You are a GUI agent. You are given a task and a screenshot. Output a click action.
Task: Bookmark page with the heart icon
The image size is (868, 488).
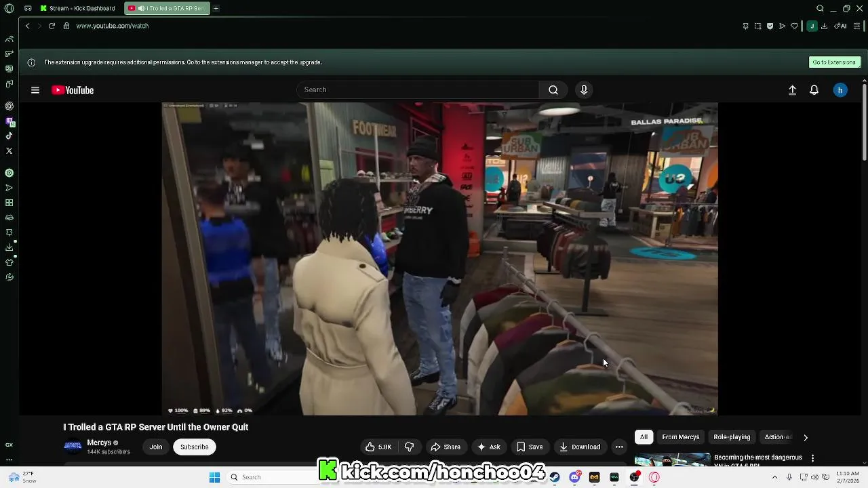tap(794, 26)
